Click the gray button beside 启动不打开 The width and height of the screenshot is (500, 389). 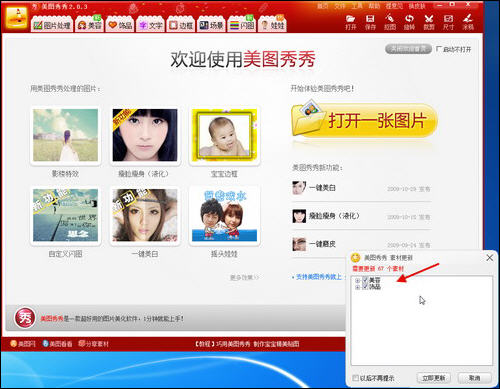click(x=408, y=49)
